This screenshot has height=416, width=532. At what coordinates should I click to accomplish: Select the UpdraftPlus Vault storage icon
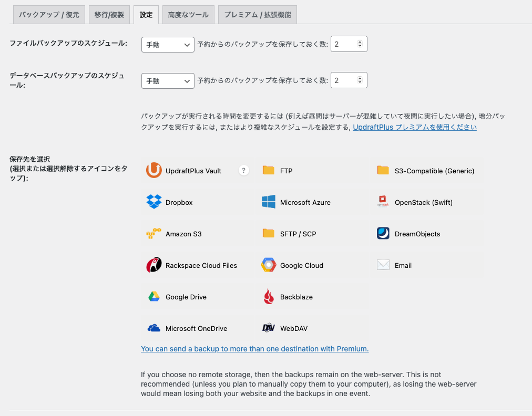click(x=154, y=170)
